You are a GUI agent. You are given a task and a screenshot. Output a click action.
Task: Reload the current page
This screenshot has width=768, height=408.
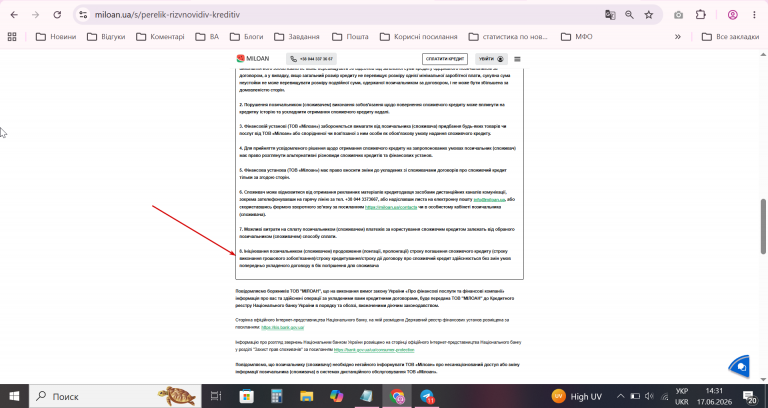click(x=57, y=15)
